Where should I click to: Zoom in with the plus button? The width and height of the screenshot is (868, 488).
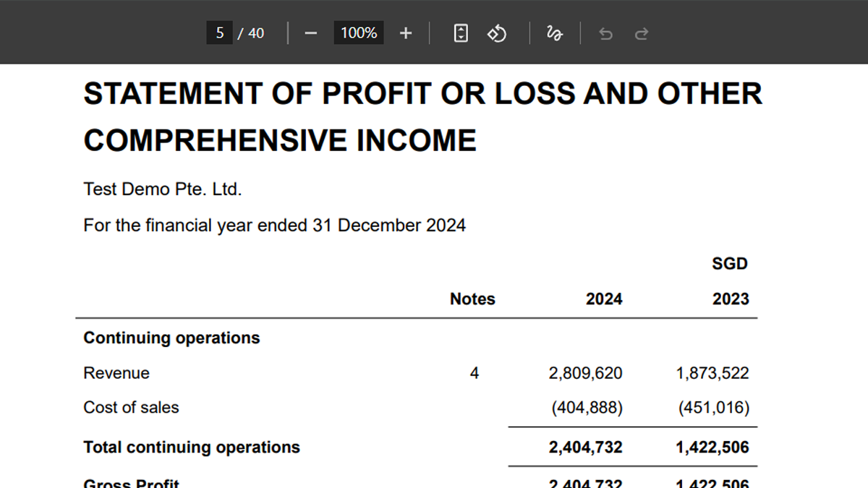coord(406,33)
